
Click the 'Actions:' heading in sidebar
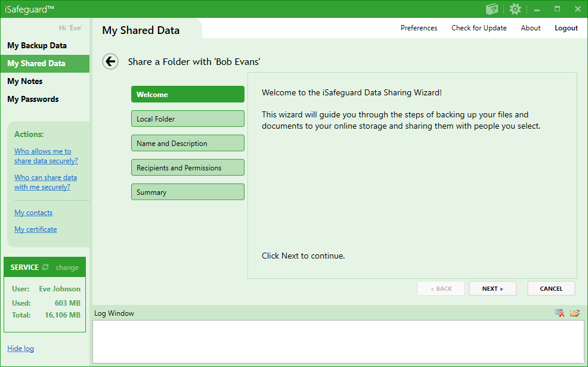[x=29, y=134]
